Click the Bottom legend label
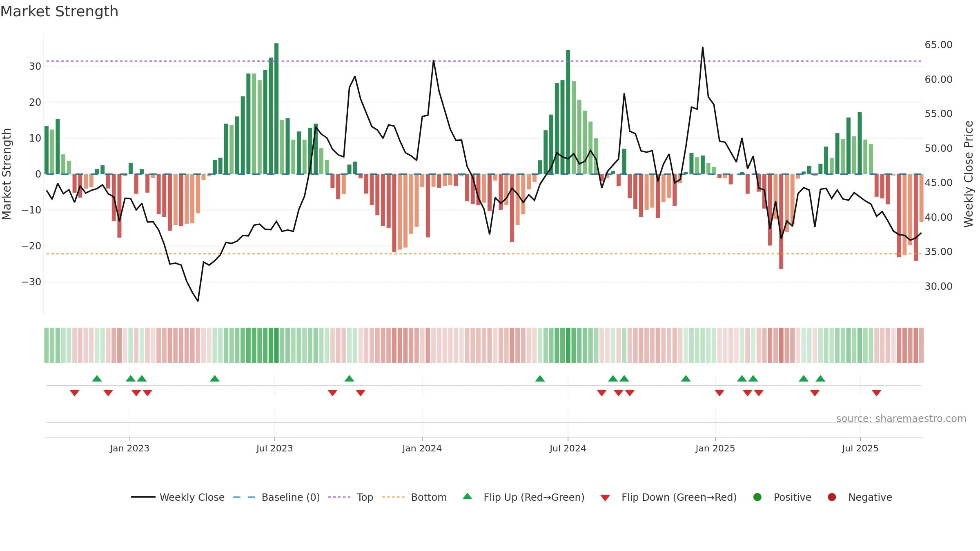 point(429,497)
